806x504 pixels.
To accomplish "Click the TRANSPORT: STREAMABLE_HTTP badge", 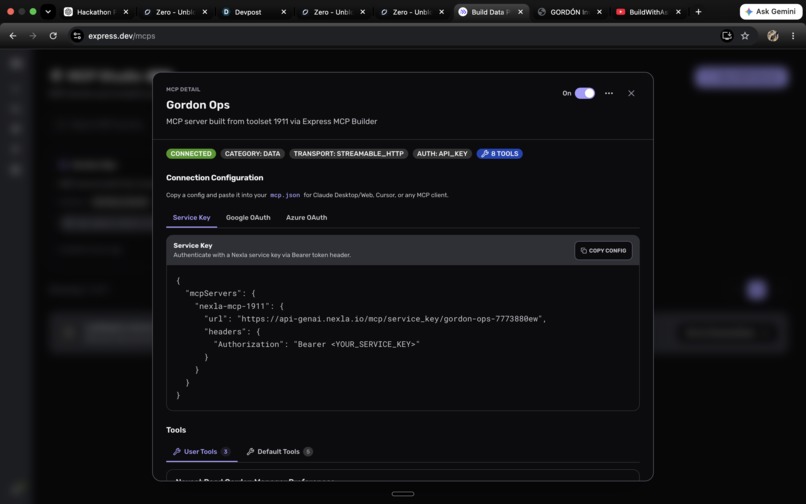I will (349, 154).
